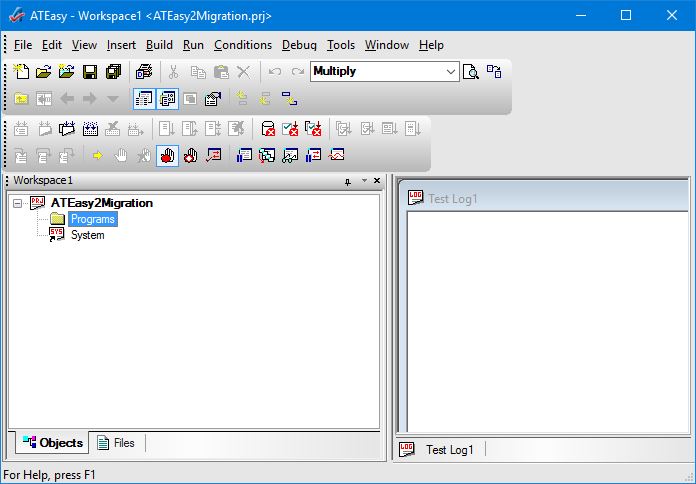The height and width of the screenshot is (484, 696).
Task: Toggle the red hand breakpoint button
Action: click(x=167, y=156)
